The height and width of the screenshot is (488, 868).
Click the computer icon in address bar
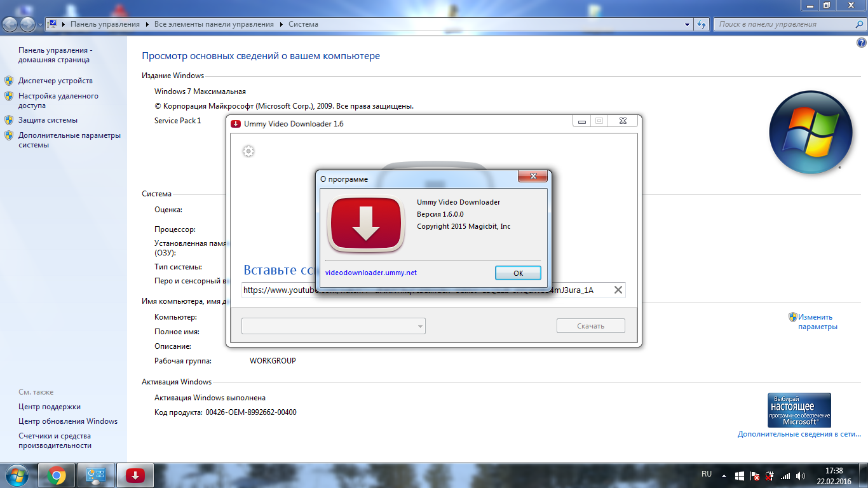tap(53, 24)
